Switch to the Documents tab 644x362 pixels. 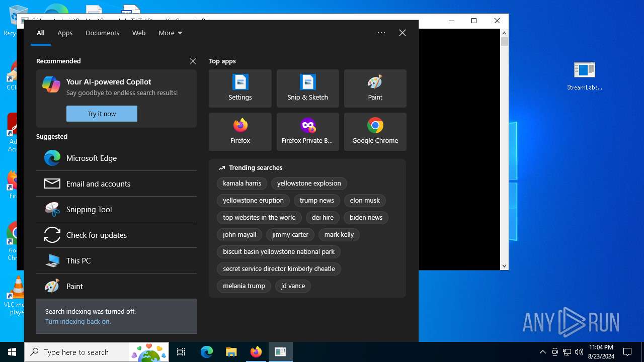click(x=102, y=33)
